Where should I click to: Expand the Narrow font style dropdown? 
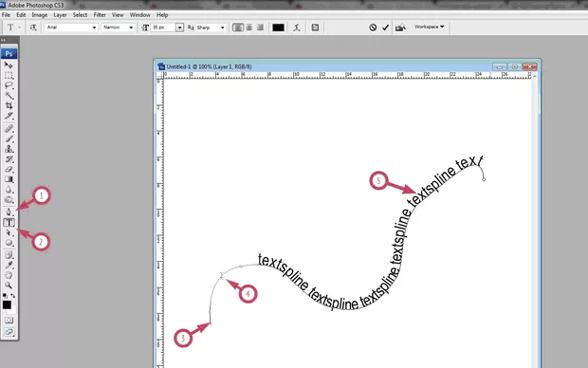point(118,28)
